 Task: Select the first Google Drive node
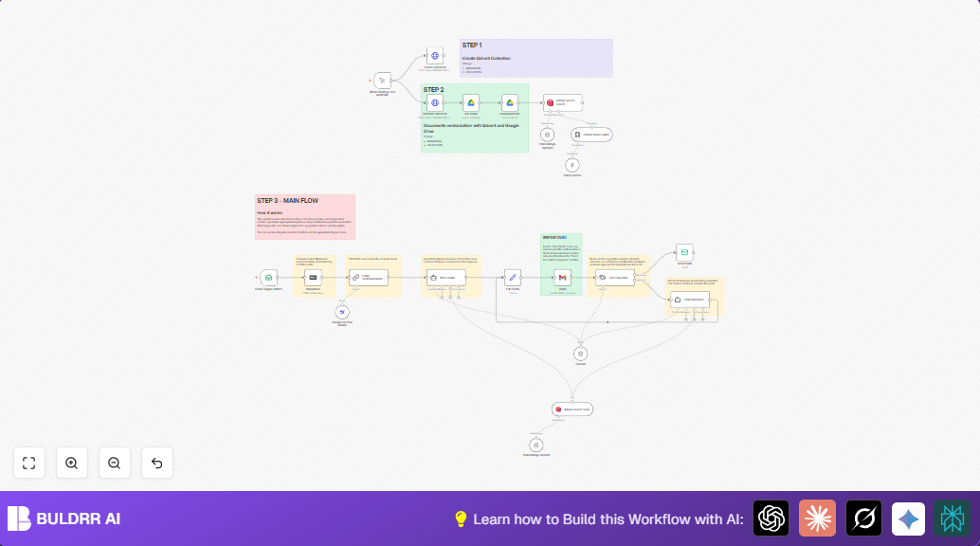[x=471, y=102]
